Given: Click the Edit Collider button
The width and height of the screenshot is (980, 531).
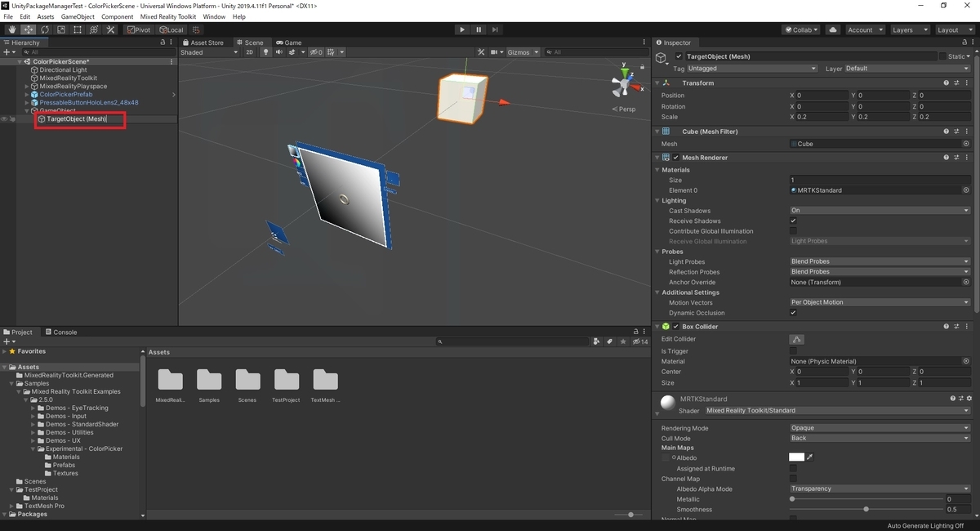Looking at the screenshot, I should pyautogui.click(x=798, y=339).
